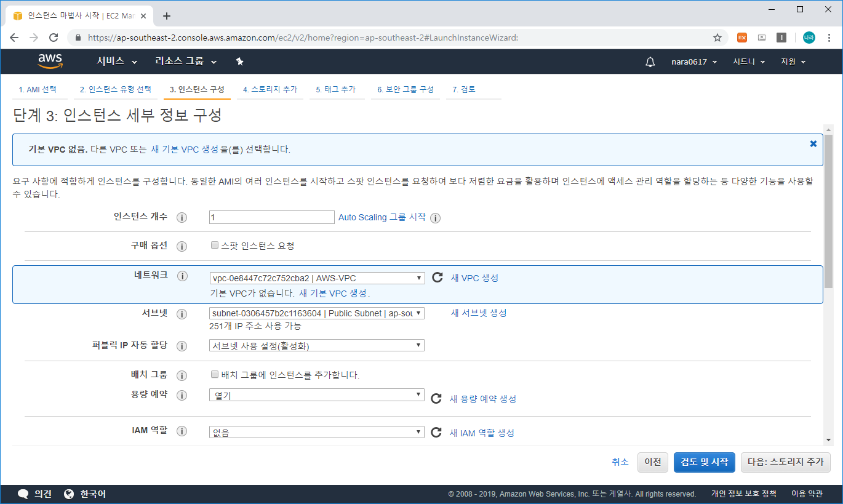Enable 스팟 인스턴스 요청 checkbox

[x=215, y=245]
